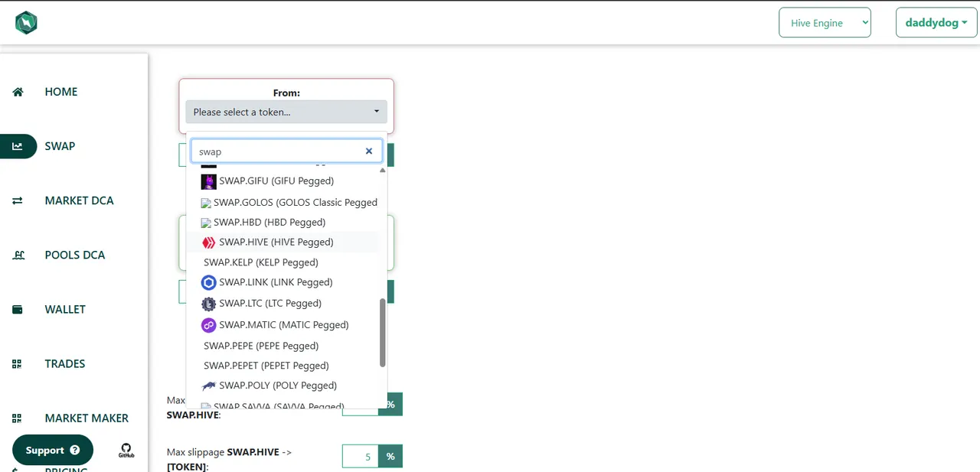
Task: Select SWAP.LINK (LINK Pegged)
Action: click(283, 283)
